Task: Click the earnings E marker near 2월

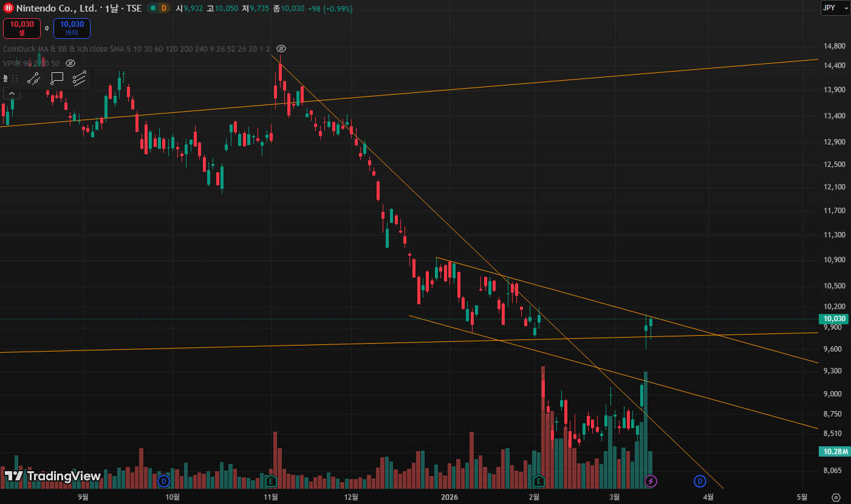Action: (539, 482)
